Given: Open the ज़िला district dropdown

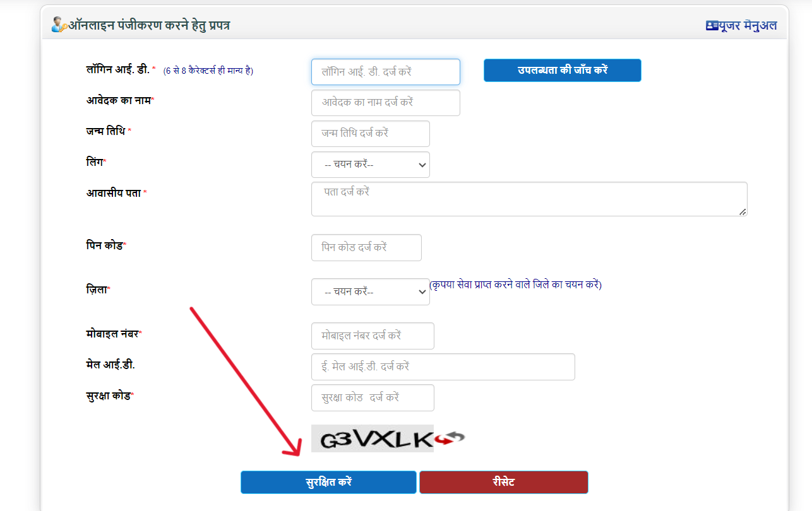Looking at the screenshot, I should pyautogui.click(x=371, y=292).
